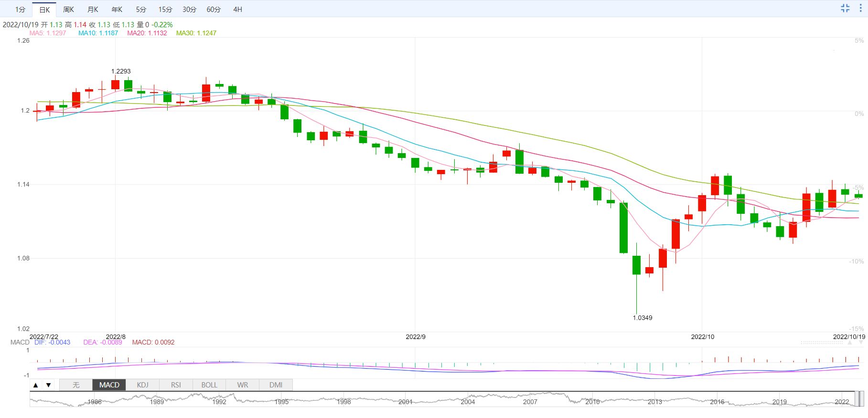
Task: Exit fullscreen with the collapse icon
Action: click(845, 8)
